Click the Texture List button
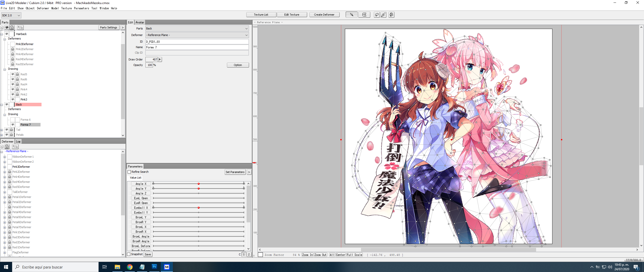Image resolution: width=644 pixels, height=272 pixels. pyautogui.click(x=261, y=15)
